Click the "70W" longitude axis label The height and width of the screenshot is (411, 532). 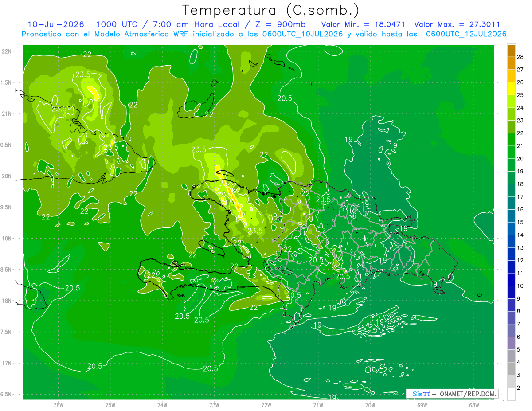tap(370, 405)
